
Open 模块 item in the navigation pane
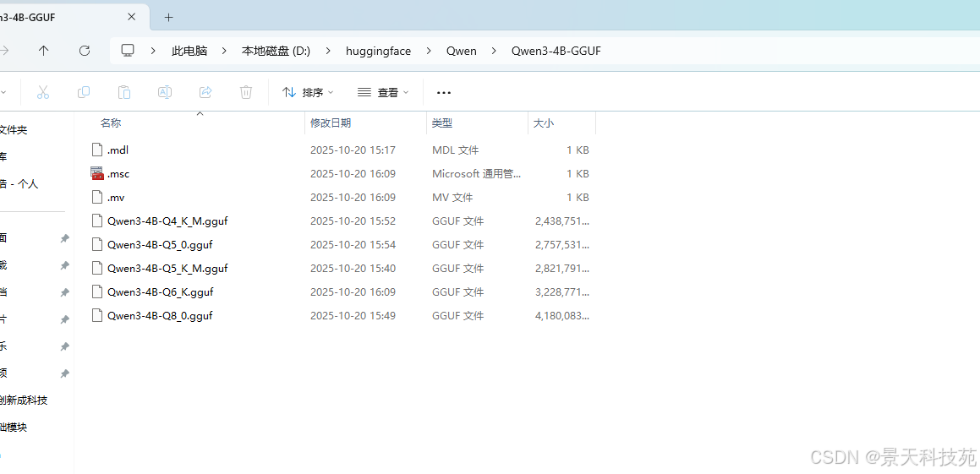[x=14, y=428]
